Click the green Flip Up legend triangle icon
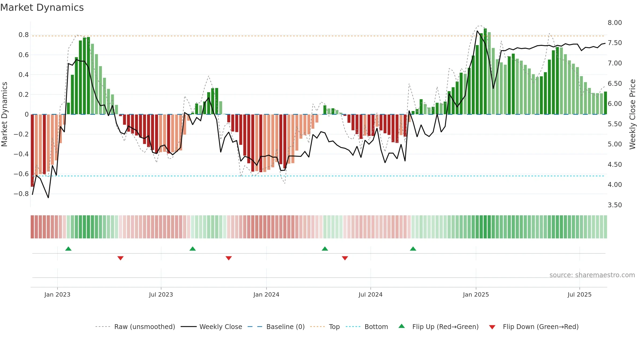Viewport: 644px width, 362px height. click(402, 326)
